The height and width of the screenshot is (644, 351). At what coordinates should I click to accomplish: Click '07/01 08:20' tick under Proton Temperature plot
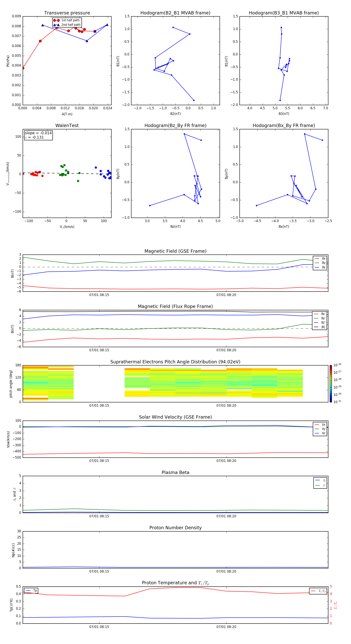pos(226,627)
